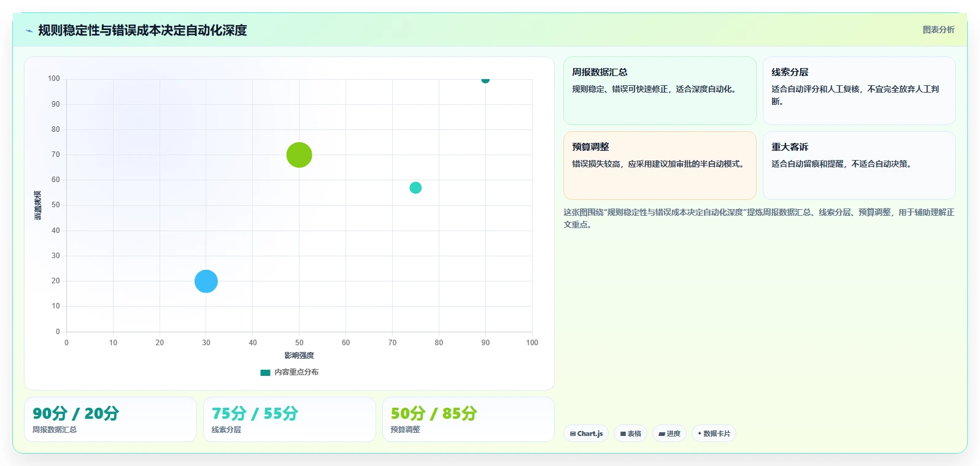
Task: Open the 重大客诉 insight card
Action: (x=859, y=166)
